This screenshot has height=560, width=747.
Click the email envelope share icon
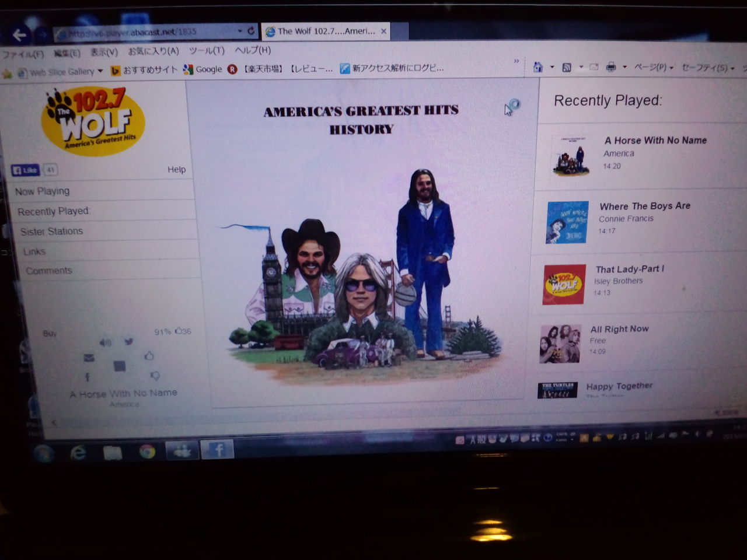point(89,358)
